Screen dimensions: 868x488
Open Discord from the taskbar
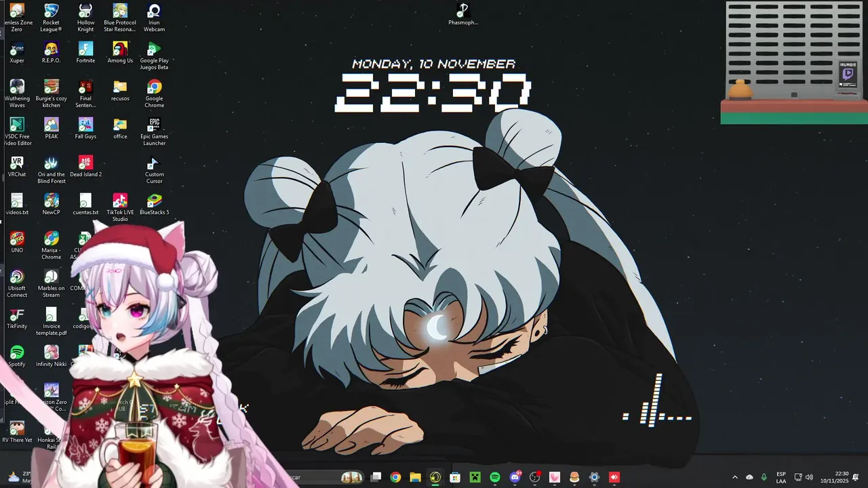(x=515, y=477)
